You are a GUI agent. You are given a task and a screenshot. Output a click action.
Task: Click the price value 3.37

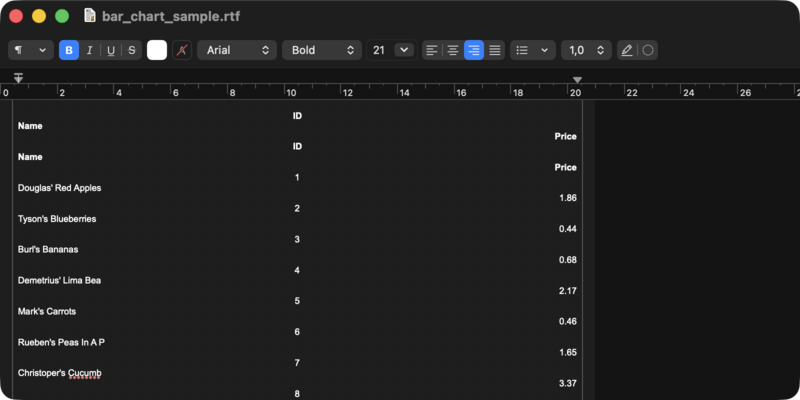pos(568,384)
